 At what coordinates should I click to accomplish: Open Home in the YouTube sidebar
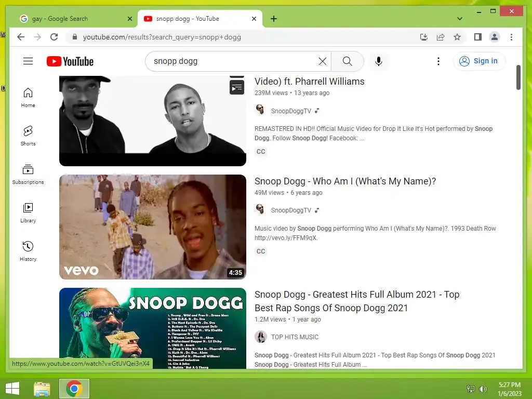[28, 98]
